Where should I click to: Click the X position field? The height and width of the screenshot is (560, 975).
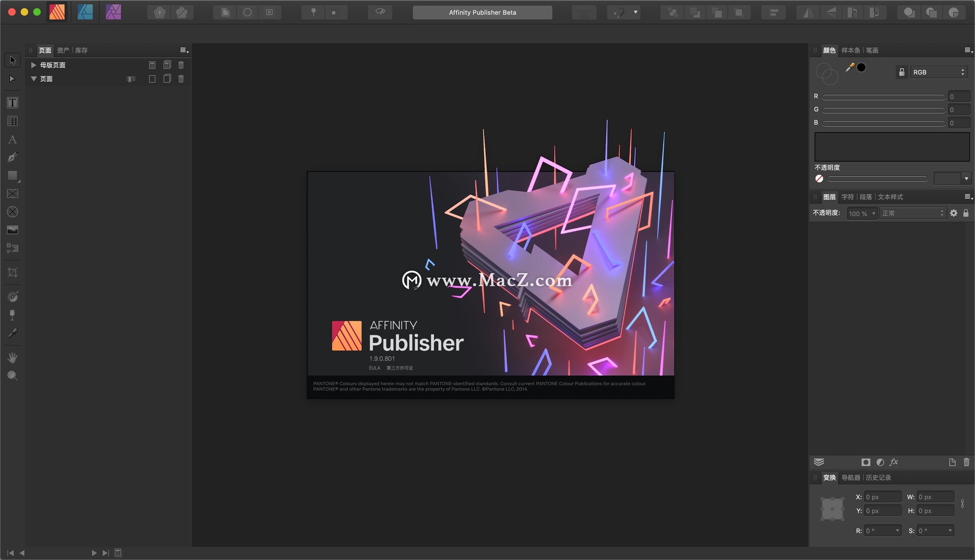[x=883, y=497]
